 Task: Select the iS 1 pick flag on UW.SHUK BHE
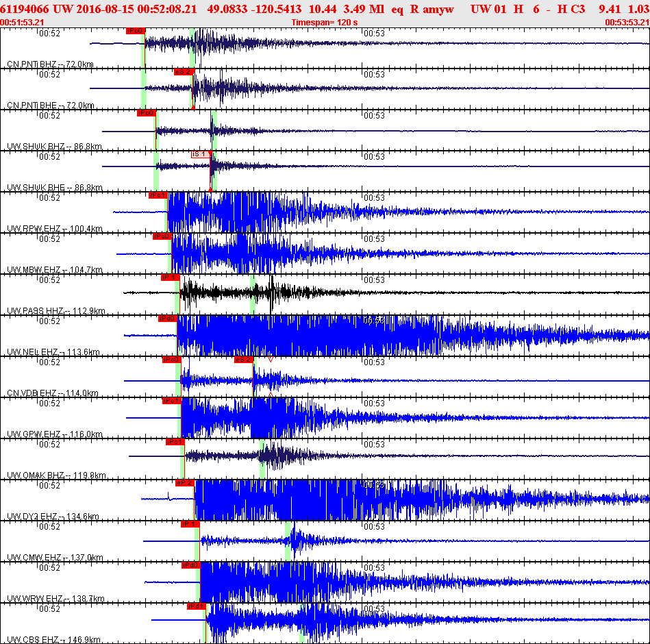[x=201, y=154]
